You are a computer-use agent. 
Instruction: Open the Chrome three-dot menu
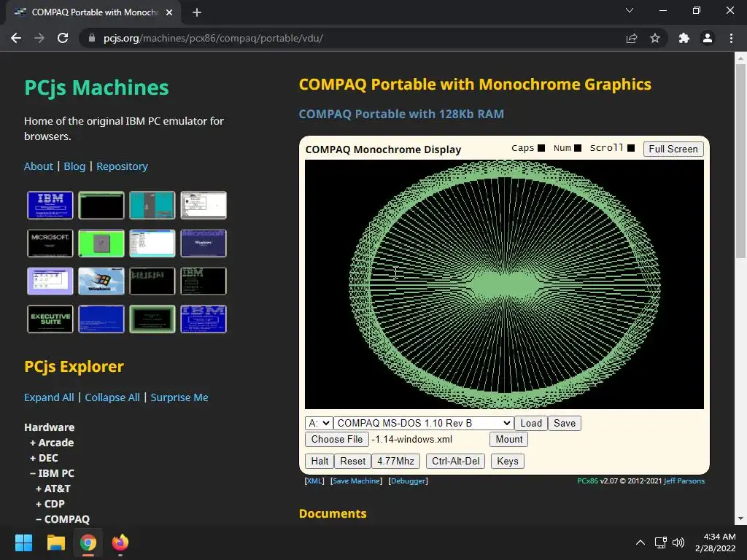coord(731,38)
